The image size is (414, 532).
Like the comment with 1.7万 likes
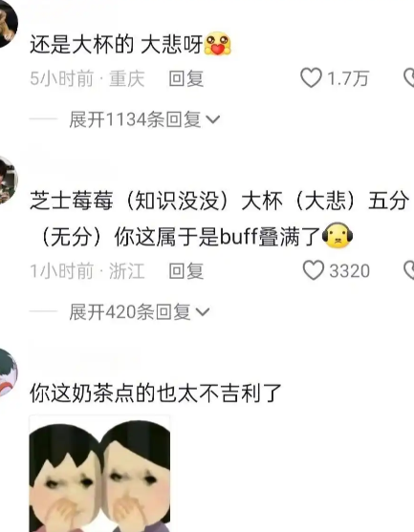coord(311,77)
